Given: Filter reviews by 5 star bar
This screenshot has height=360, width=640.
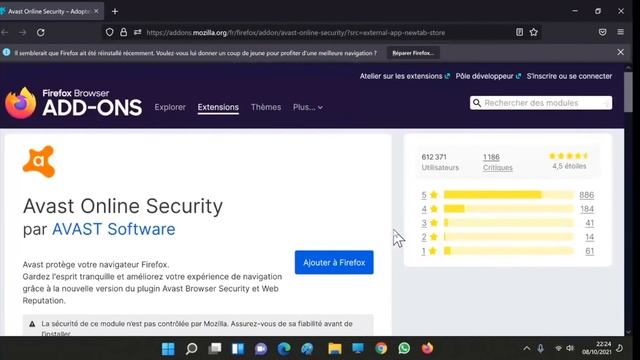Looking at the screenshot, I should pos(509,195).
